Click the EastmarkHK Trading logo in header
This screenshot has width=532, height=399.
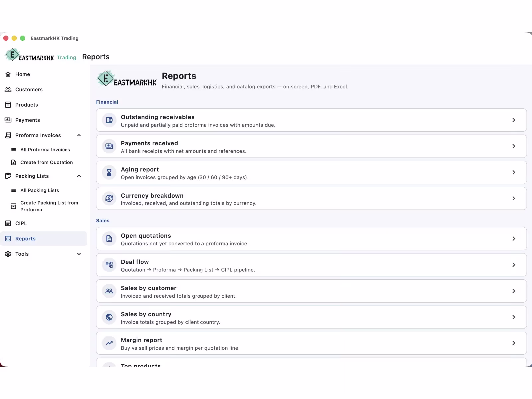[x=41, y=55]
